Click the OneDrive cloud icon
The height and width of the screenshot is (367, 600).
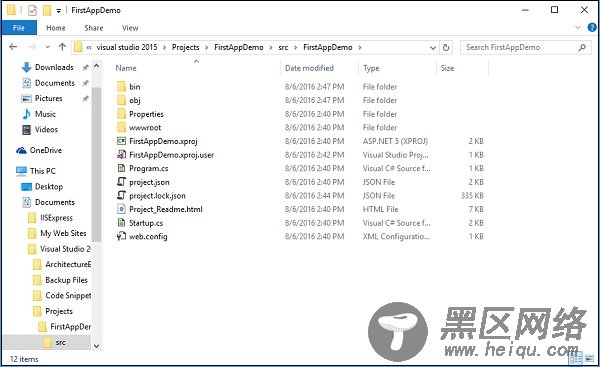(21, 150)
